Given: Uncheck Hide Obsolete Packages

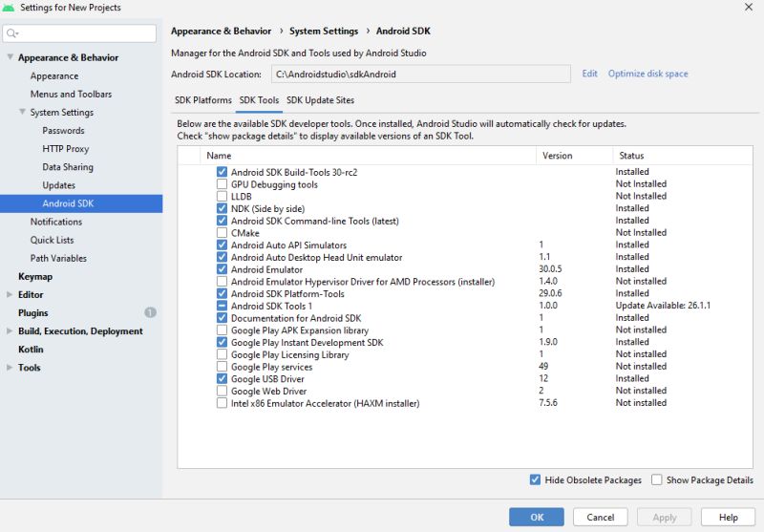Looking at the screenshot, I should pyautogui.click(x=535, y=479).
